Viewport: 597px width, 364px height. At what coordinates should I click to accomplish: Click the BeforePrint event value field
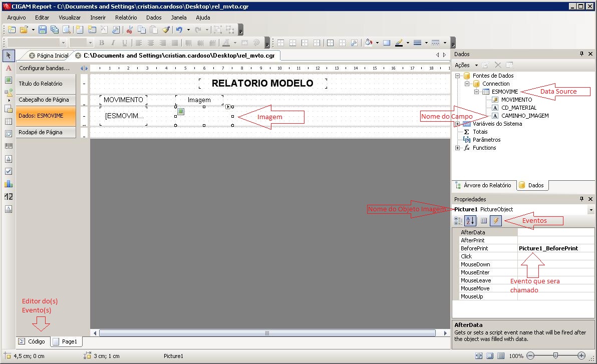555,248
